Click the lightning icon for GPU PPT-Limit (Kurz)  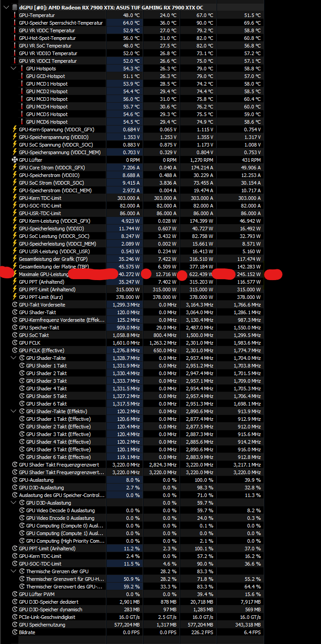(15, 297)
